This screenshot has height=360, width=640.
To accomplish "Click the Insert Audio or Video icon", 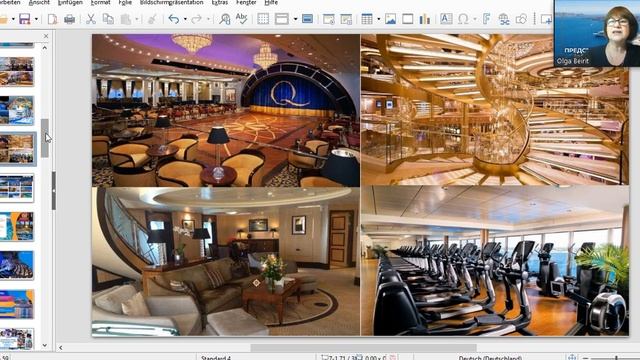I will pos(407,19).
